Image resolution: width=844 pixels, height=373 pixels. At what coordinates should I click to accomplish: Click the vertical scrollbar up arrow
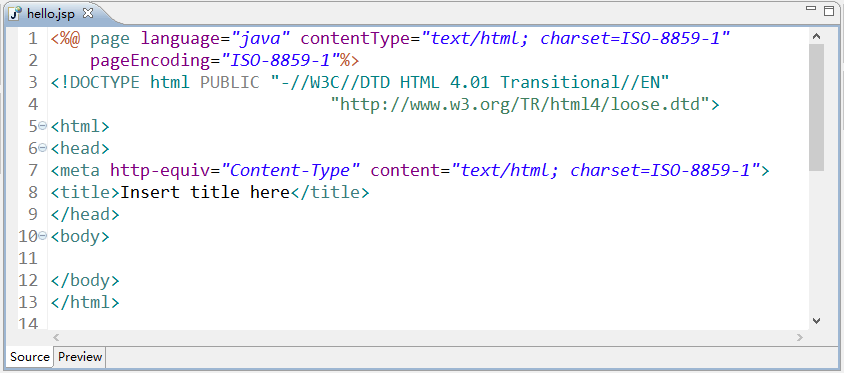point(816,37)
